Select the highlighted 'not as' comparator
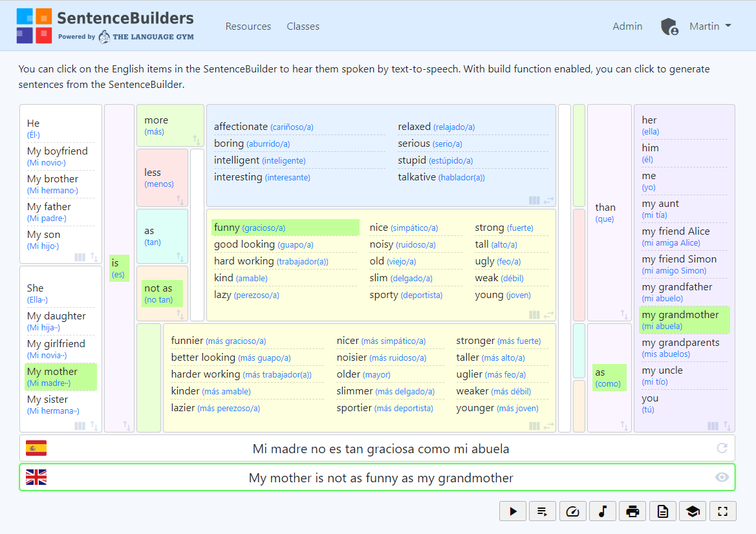The width and height of the screenshot is (756, 534). click(162, 294)
